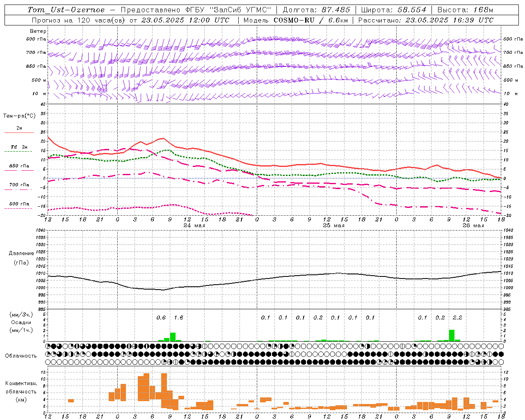
Task: Click the Tom_Ust-Ozernoe station title
Action: pos(66,10)
